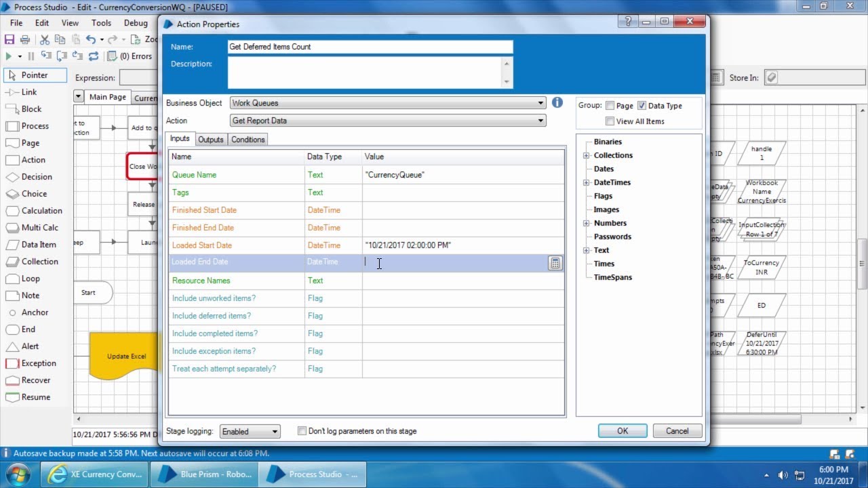Click the Step Over debug icon

[x=62, y=56]
